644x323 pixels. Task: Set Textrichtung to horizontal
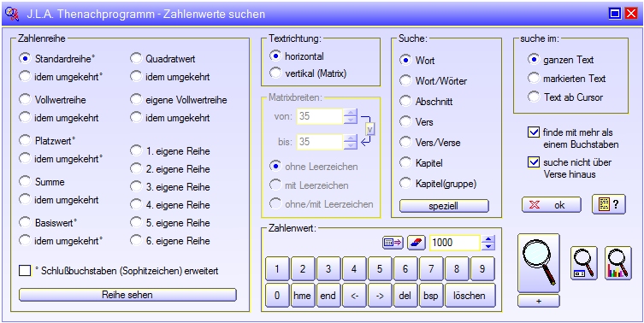coord(275,56)
